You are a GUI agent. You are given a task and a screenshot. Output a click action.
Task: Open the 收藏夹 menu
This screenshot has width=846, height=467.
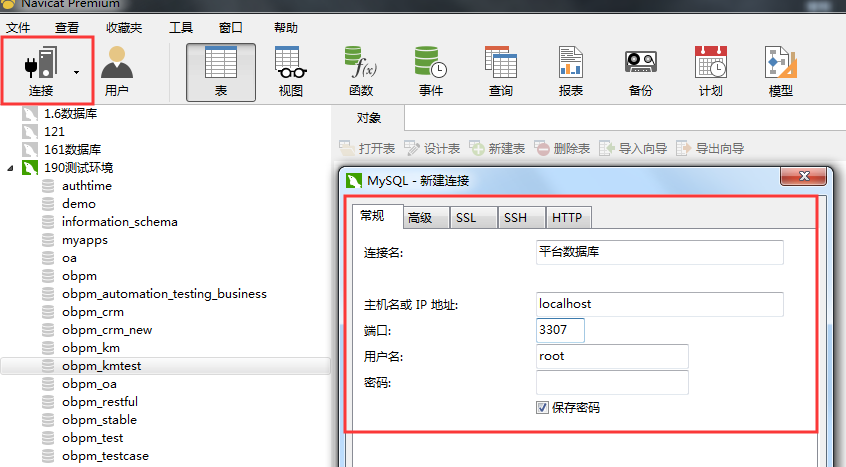pyautogui.click(x=124, y=28)
